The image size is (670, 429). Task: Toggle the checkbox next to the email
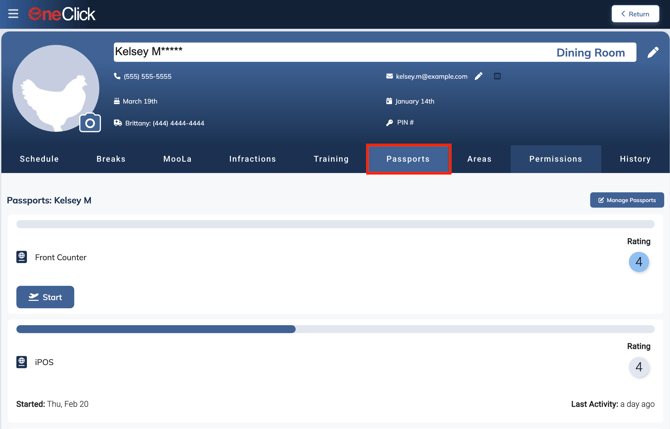497,76
